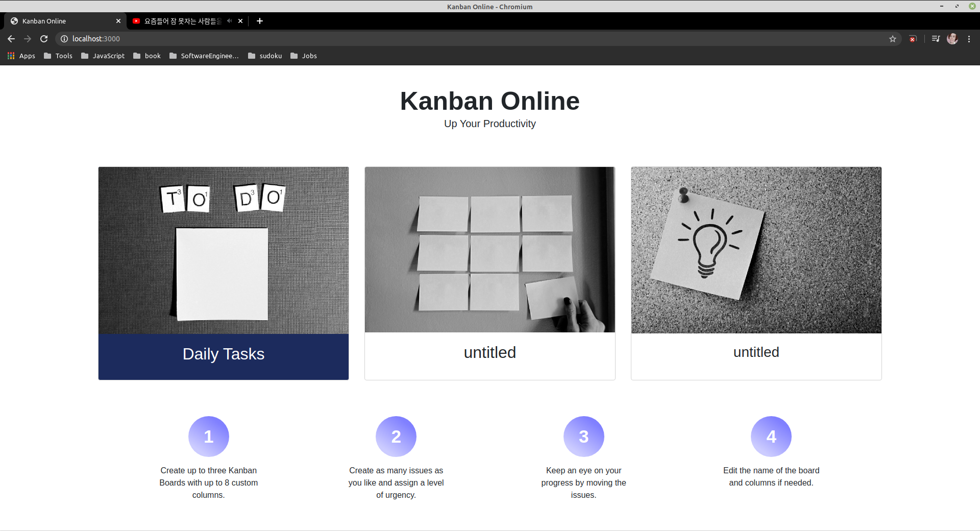980x531 pixels.
Task: Open the SoftwareEnginee... bookmark folder
Action: pyautogui.click(x=204, y=56)
